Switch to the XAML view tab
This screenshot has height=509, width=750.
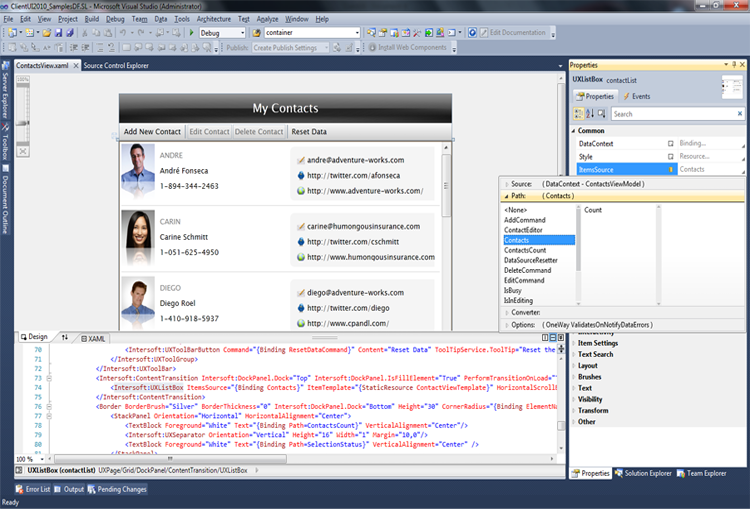[x=93, y=339]
